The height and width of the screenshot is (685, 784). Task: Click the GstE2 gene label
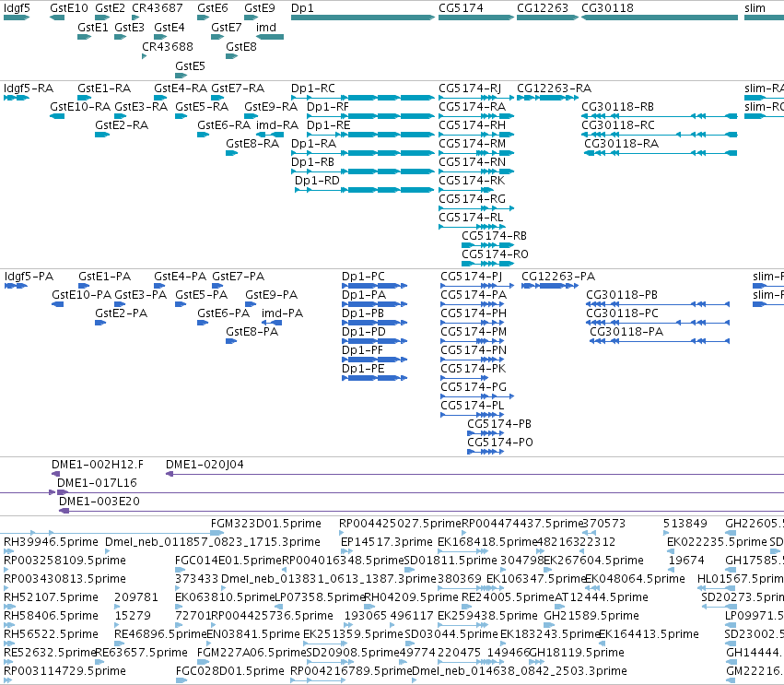pos(110,8)
